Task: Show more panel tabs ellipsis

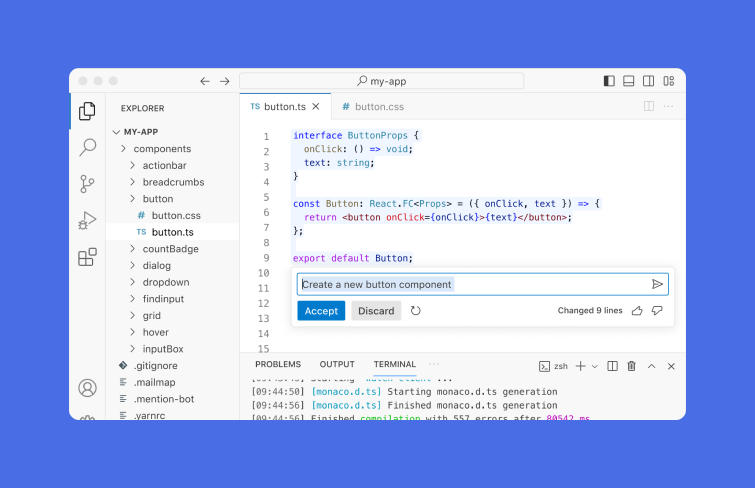Action: click(x=434, y=364)
